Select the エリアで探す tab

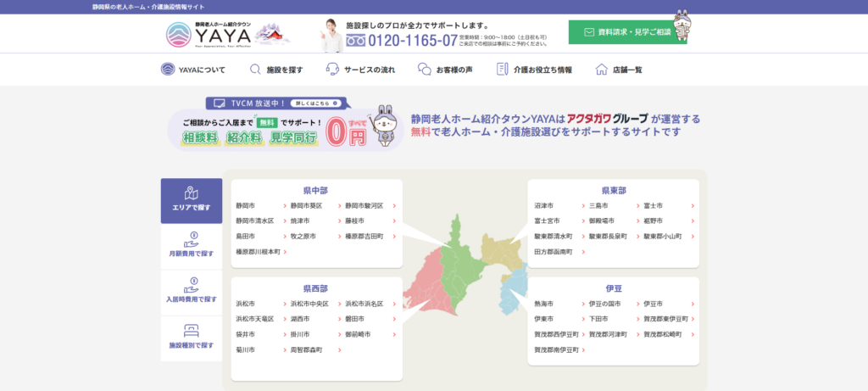coord(192,201)
